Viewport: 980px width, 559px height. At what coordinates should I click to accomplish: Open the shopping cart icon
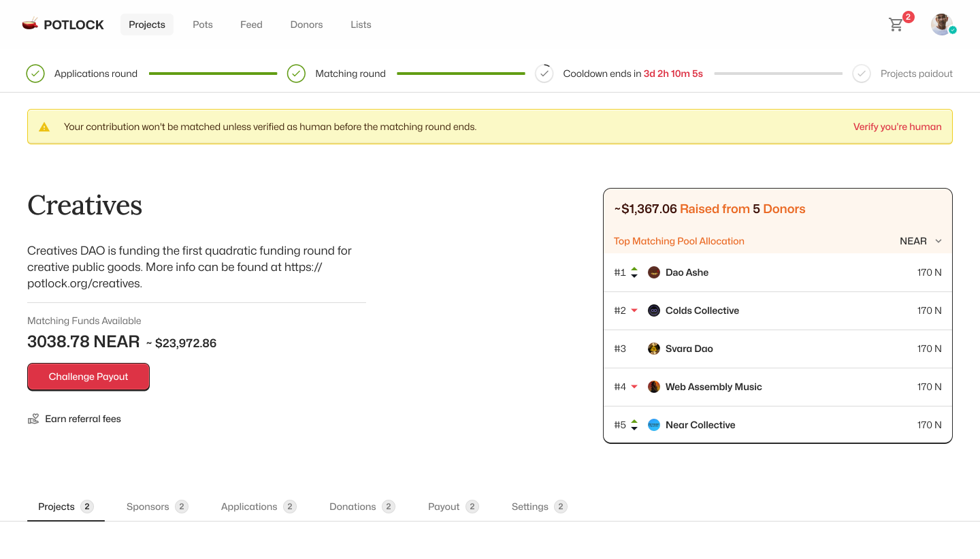(896, 25)
